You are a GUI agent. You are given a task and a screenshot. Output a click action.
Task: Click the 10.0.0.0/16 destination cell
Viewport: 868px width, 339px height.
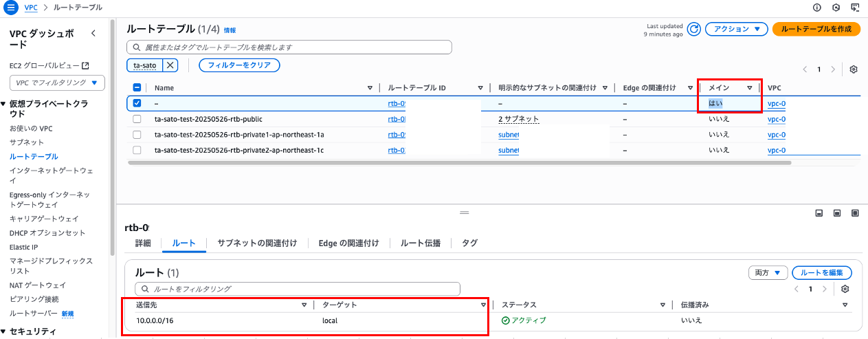(155, 320)
